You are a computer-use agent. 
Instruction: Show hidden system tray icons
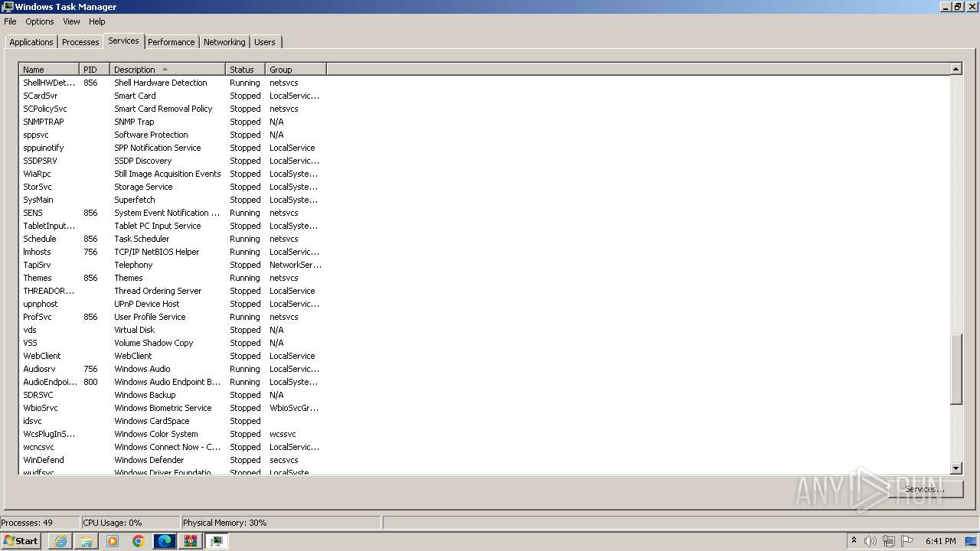(x=854, y=541)
